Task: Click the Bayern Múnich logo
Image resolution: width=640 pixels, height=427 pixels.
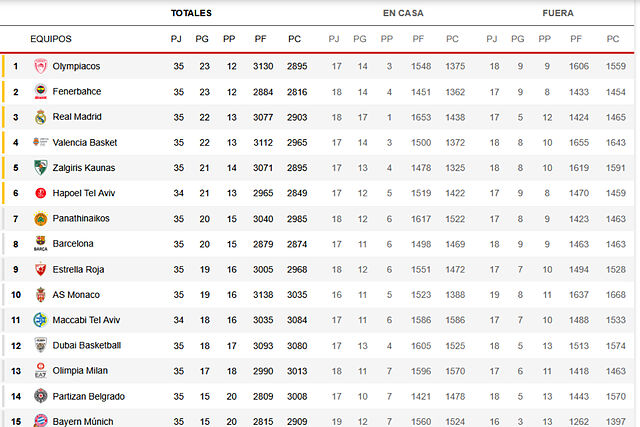Action: [x=40, y=421]
